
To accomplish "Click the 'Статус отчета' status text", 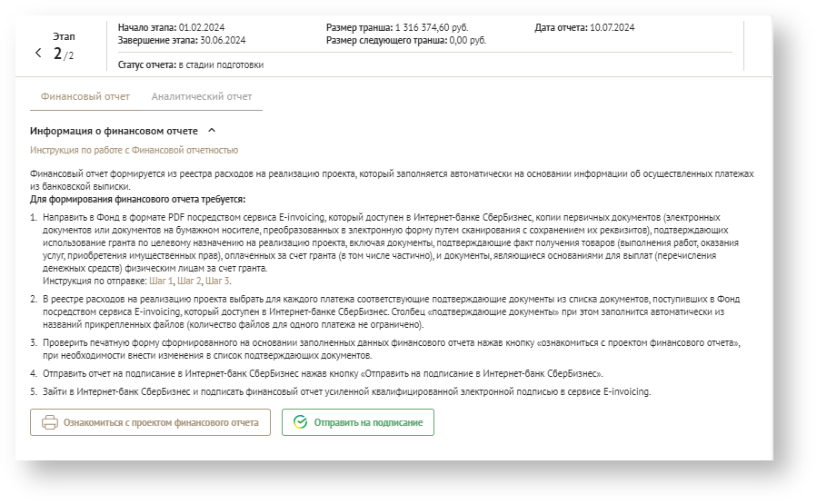I will [x=221, y=64].
